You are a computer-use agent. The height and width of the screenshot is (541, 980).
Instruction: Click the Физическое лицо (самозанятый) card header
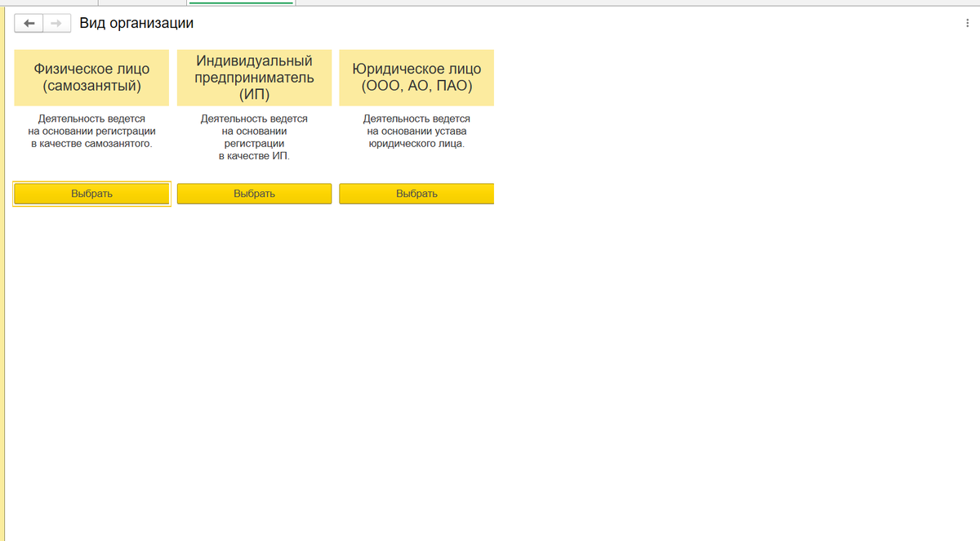(x=91, y=78)
